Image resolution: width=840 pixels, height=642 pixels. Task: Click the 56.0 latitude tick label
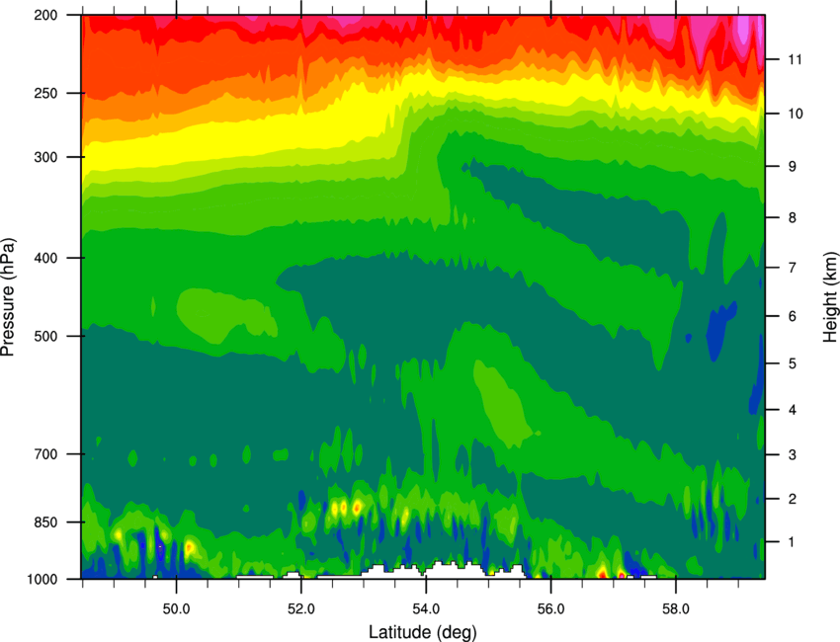(551, 608)
